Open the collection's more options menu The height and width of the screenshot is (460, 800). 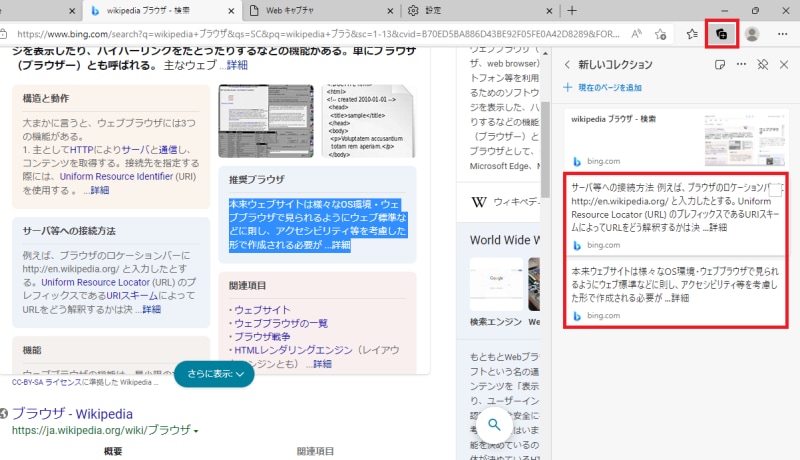[741, 65]
